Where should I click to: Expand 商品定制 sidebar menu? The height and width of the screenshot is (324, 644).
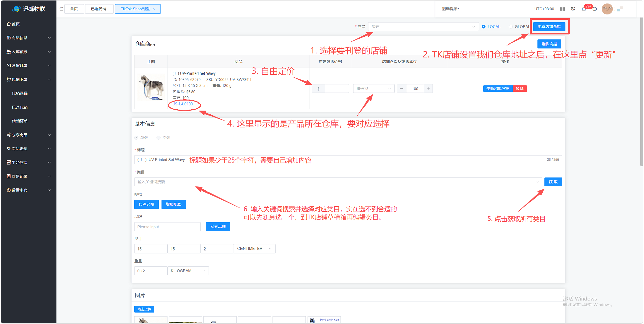pyautogui.click(x=29, y=149)
